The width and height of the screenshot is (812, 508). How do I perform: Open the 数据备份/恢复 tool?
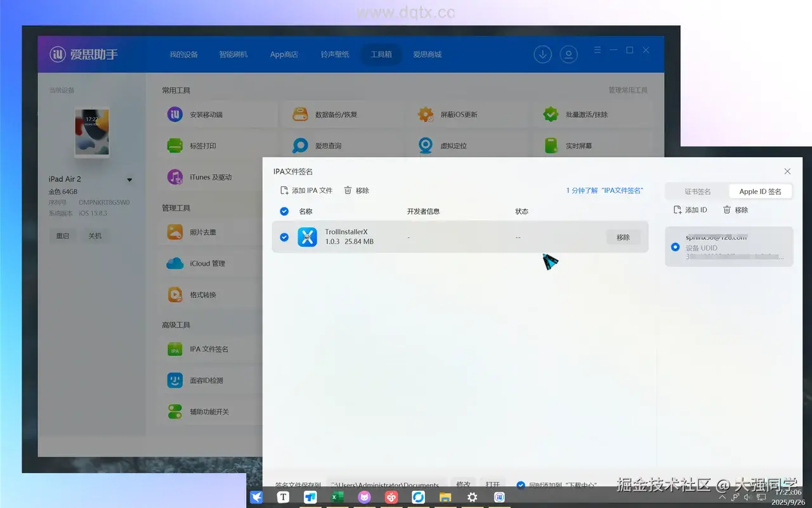pos(343,114)
